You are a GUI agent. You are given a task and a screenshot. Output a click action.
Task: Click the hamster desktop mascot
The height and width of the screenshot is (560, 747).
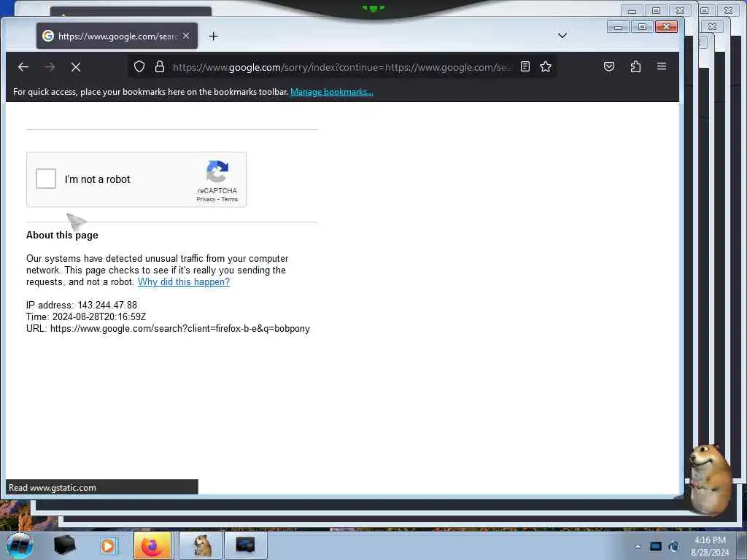coord(709,480)
